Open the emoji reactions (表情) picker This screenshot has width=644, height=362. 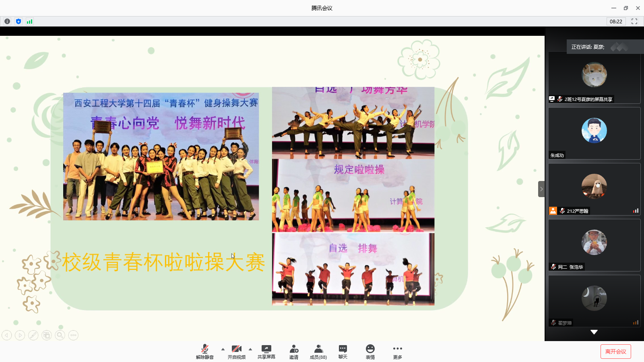point(370,351)
